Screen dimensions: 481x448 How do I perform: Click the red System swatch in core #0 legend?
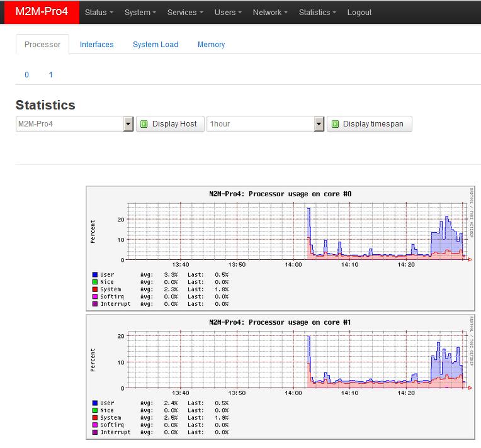click(x=95, y=289)
